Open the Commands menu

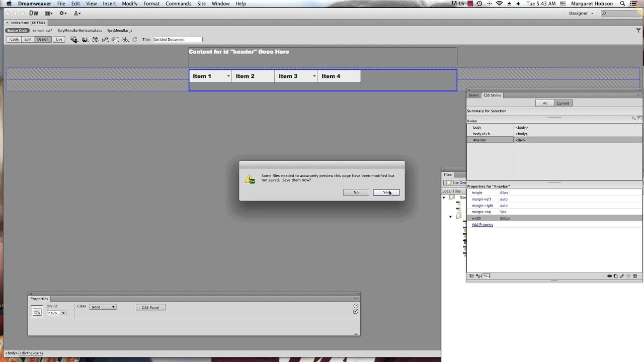click(x=178, y=4)
